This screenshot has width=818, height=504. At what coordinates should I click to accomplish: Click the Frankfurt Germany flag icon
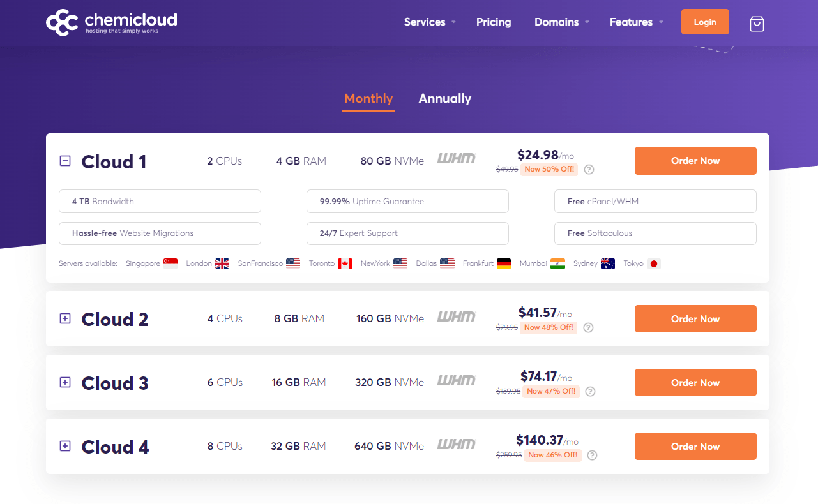[504, 263]
